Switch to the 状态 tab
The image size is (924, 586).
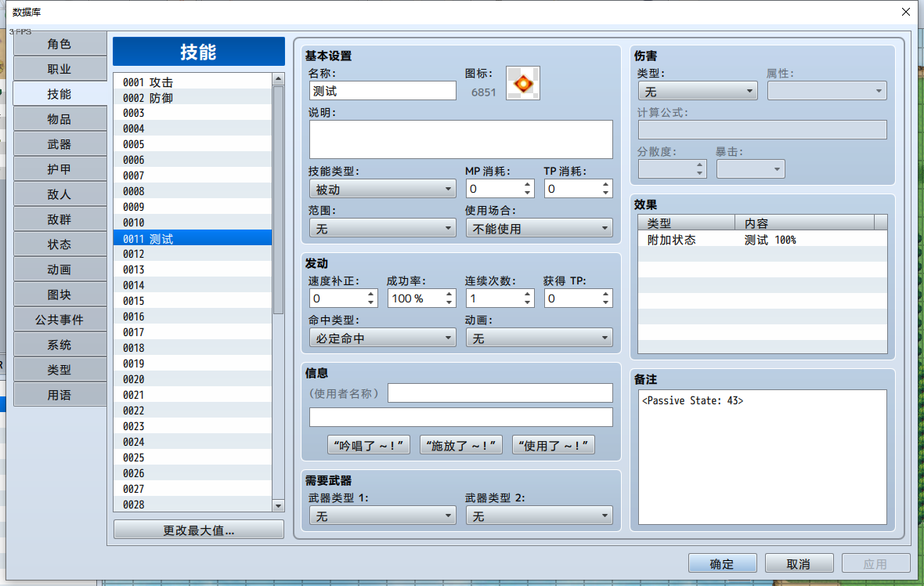pyautogui.click(x=60, y=244)
